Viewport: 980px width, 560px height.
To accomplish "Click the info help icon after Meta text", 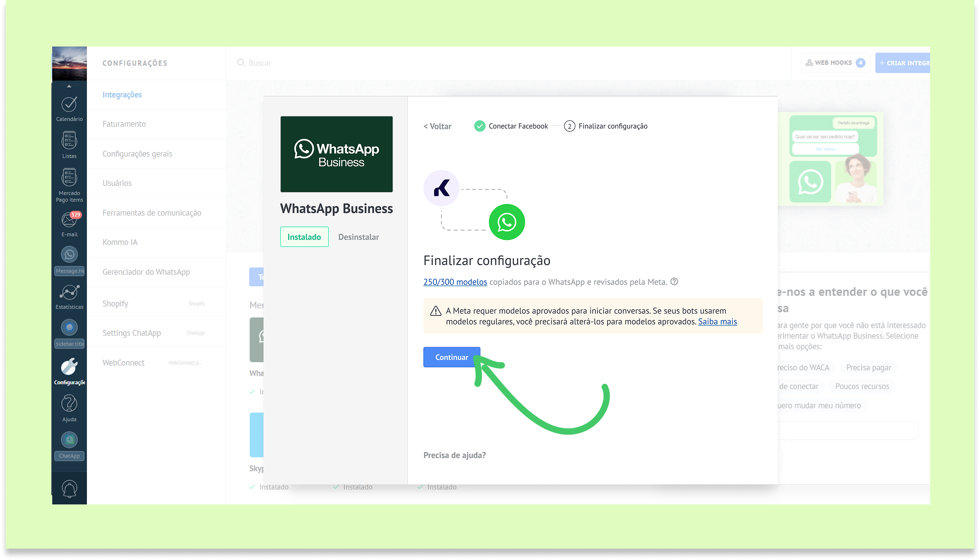I will point(674,282).
